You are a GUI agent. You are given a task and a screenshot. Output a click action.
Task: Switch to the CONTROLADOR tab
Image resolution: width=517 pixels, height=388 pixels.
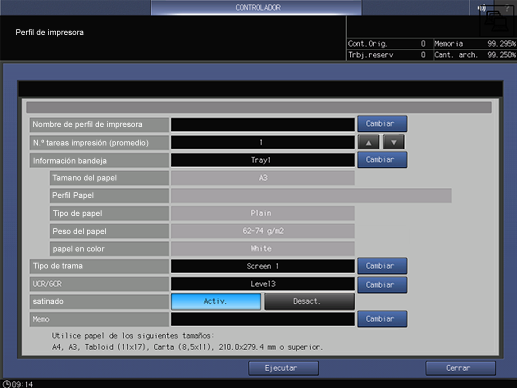256,8
